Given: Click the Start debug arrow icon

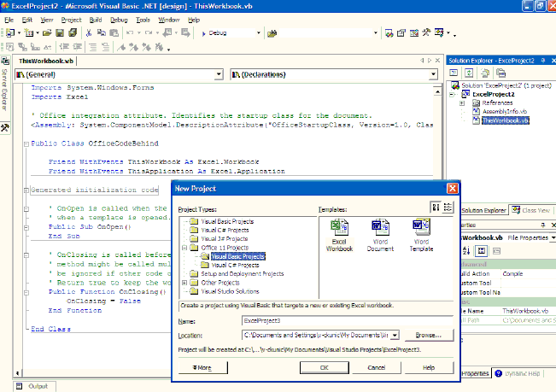Looking at the screenshot, I should click(x=203, y=33).
